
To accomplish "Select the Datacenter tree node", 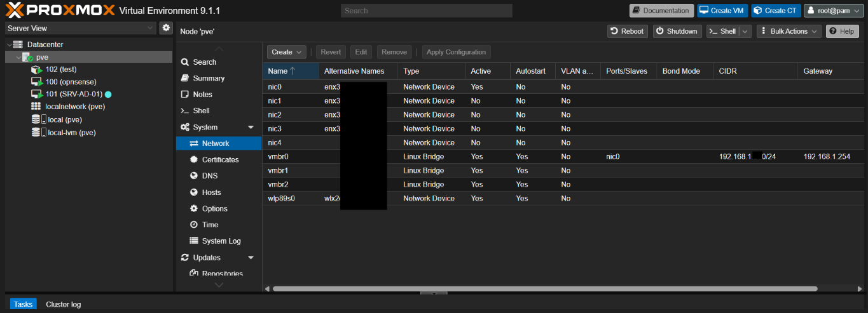I will coord(45,44).
